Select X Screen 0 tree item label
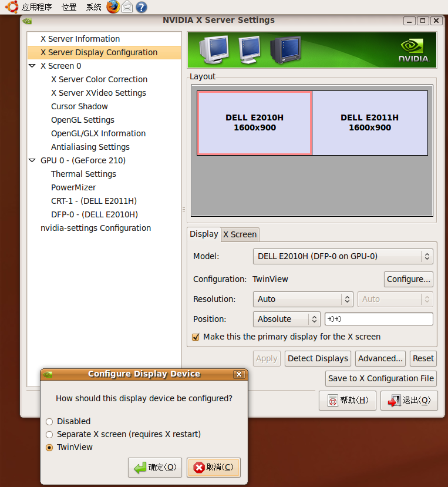The width and height of the screenshot is (448, 487). coord(61,66)
